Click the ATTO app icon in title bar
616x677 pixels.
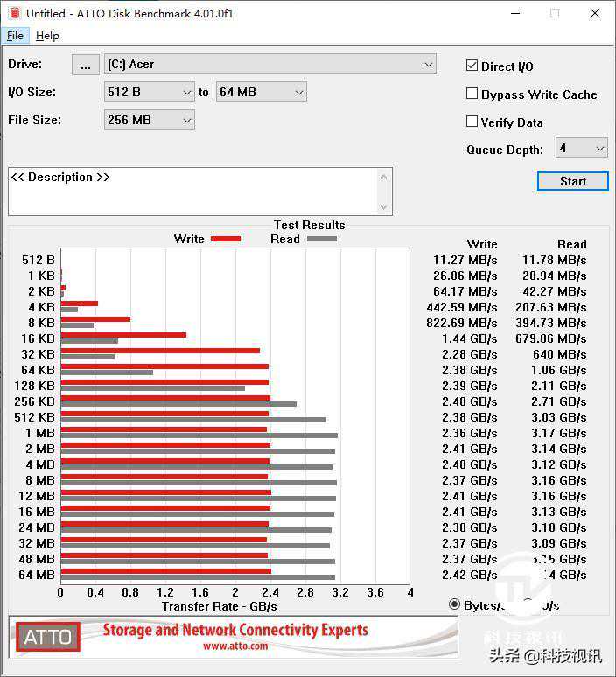coord(12,13)
